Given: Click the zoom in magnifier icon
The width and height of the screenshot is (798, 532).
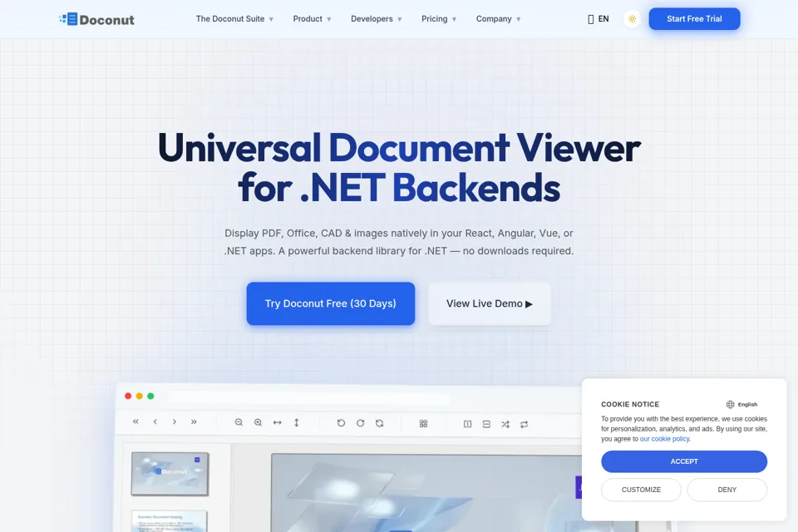Looking at the screenshot, I should (x=258, y=422).
